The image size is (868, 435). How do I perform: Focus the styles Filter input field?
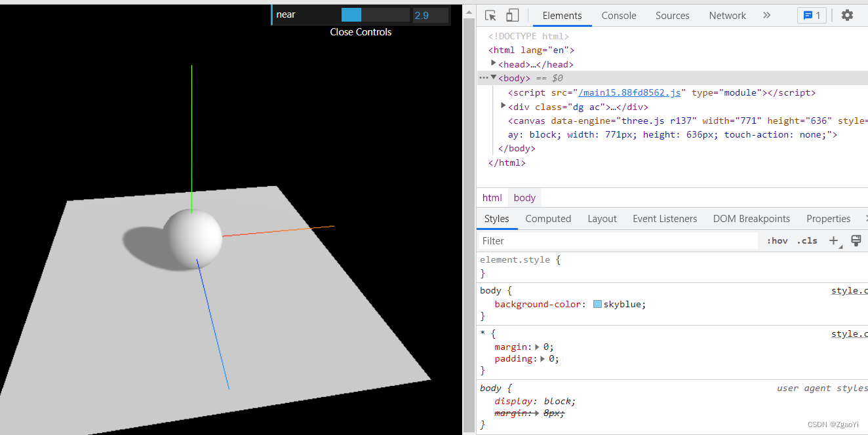tap(618, 241)
